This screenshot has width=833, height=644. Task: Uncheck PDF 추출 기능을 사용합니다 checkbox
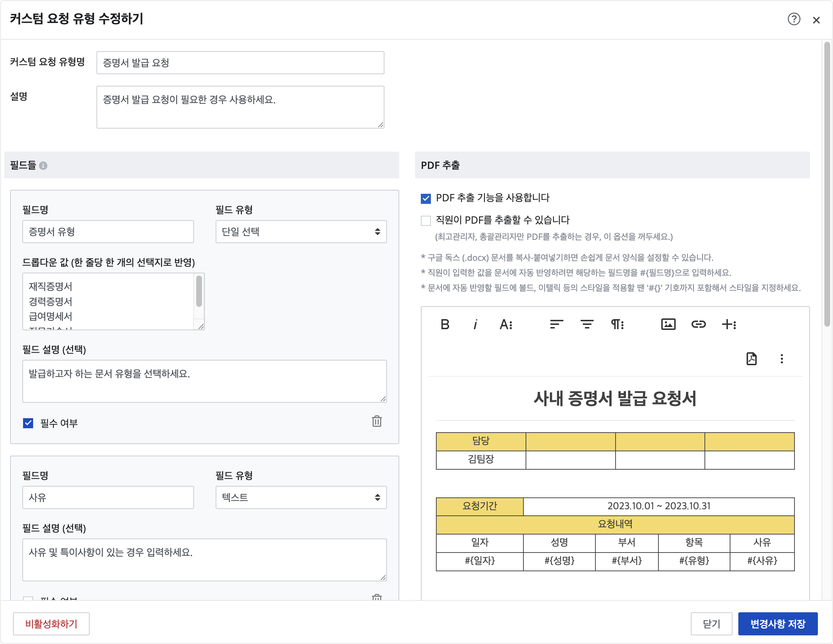click(425, 198)
